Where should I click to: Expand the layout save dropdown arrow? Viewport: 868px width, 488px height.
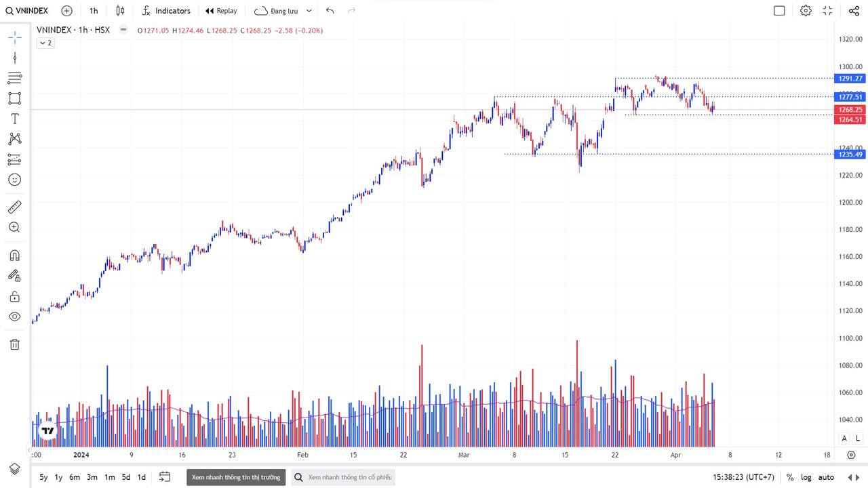tap(309, 11)
